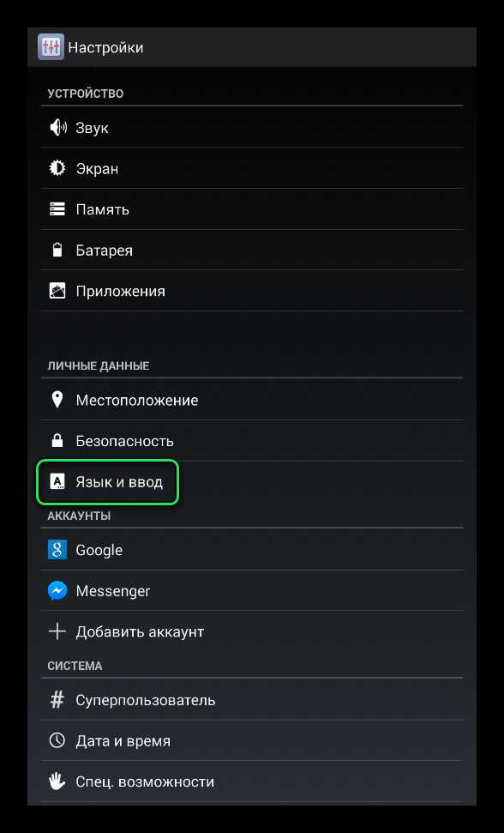This screenshot has height=833, width=504.
Task: Open Дата и время settings
Action: coord(252,740)
